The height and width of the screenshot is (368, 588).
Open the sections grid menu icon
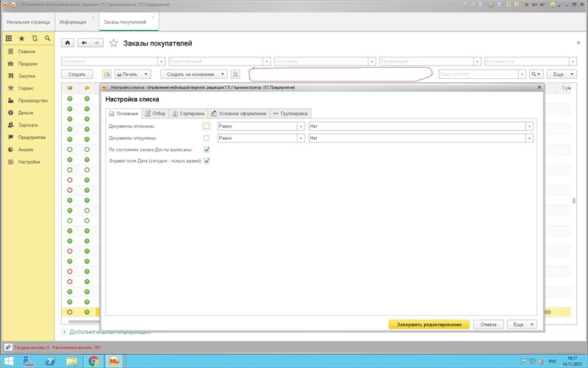9,38
